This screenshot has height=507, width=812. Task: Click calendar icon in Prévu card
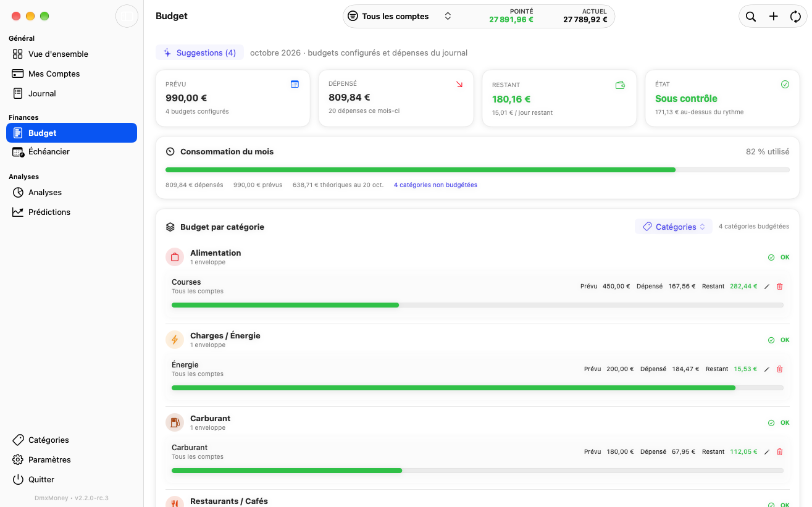pyautogui.click(x=295, y=84)
